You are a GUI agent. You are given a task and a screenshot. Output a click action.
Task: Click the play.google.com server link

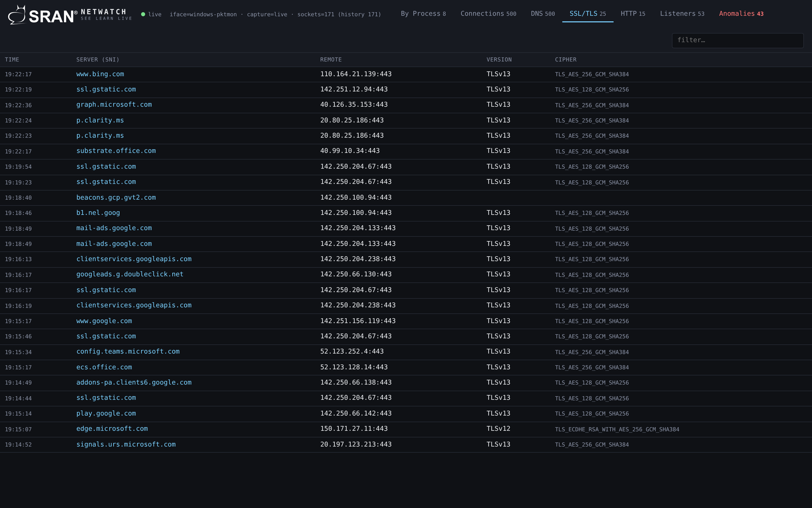[x=106, y=414]
